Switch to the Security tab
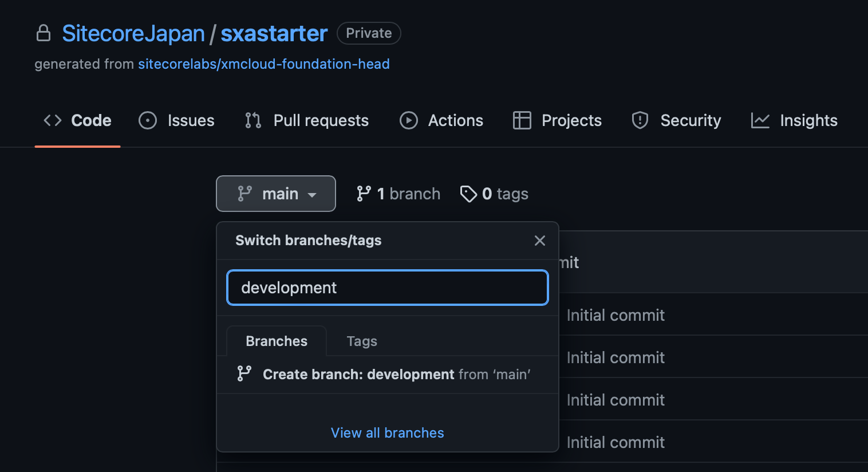This screenshot has width=868, height=472. pos(676,120)
